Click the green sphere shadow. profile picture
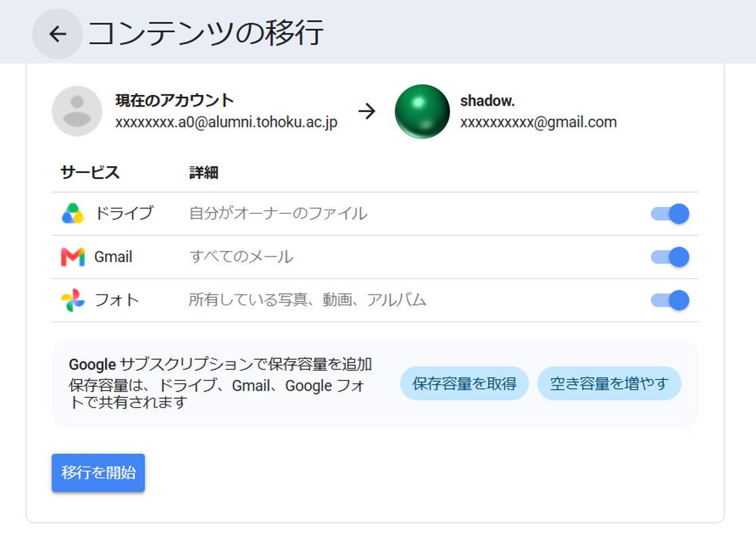Screen dimensions: 756x536 coord(422,111)
